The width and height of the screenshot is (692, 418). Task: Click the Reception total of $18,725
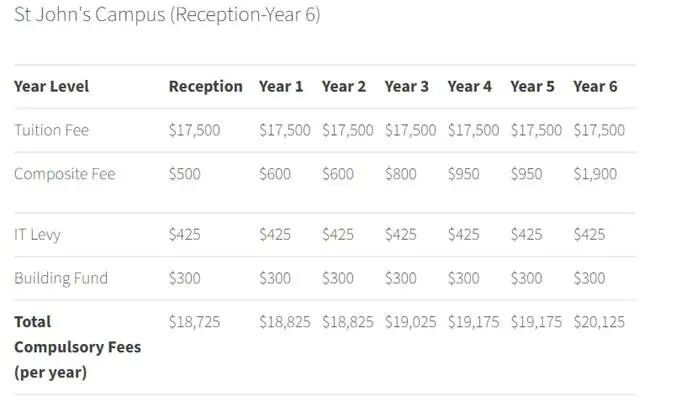click(194, 322)
